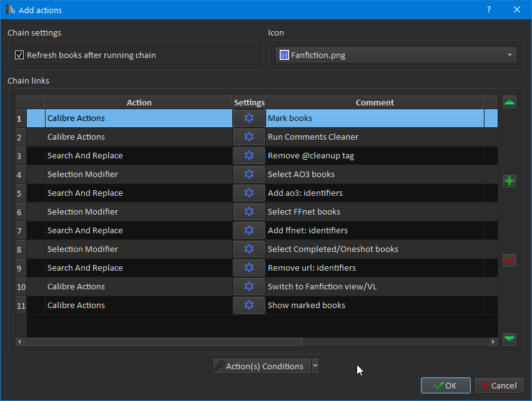Open settings gear for Remove url: identifiers

pyautogui.click(x=249, y=268)
